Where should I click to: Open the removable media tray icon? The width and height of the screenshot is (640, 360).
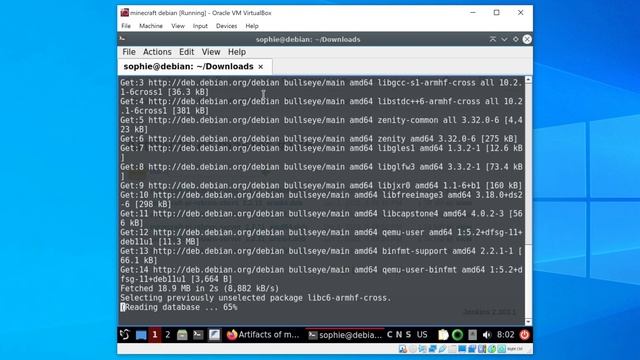click(x=472, y=335)
